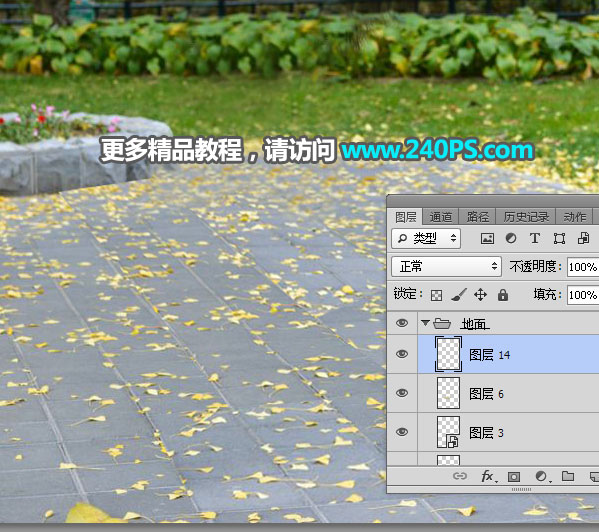Click 填充 100% input field

pos(583,295)
